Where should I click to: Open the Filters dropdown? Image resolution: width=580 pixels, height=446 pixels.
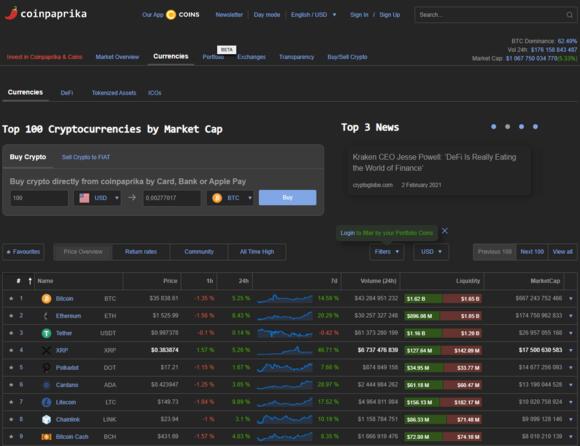(387, 252)
